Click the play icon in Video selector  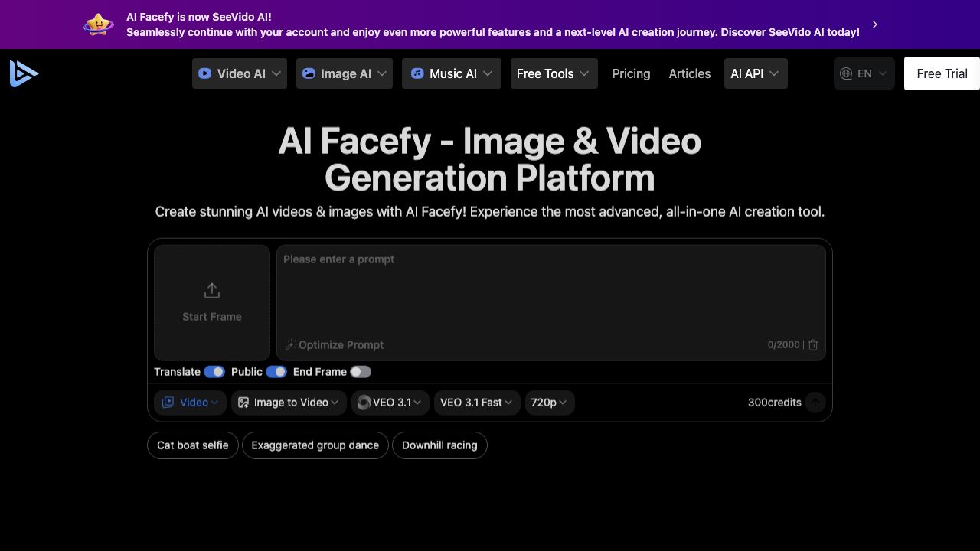point(168,403)
